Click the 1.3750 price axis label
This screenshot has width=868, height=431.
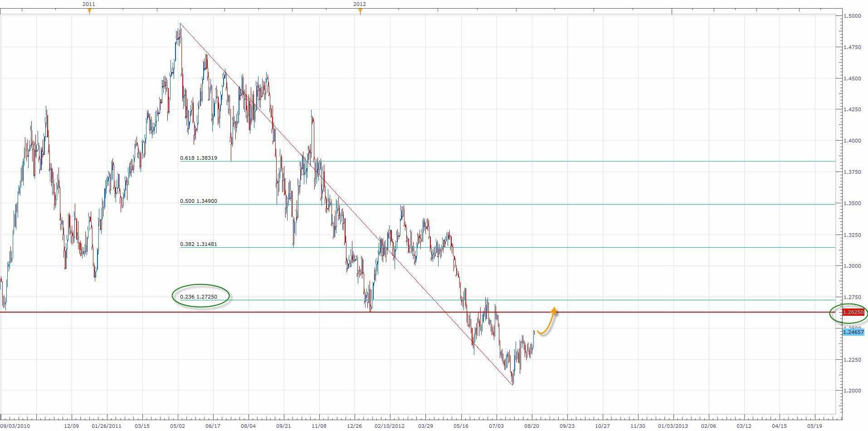(851, 172)
